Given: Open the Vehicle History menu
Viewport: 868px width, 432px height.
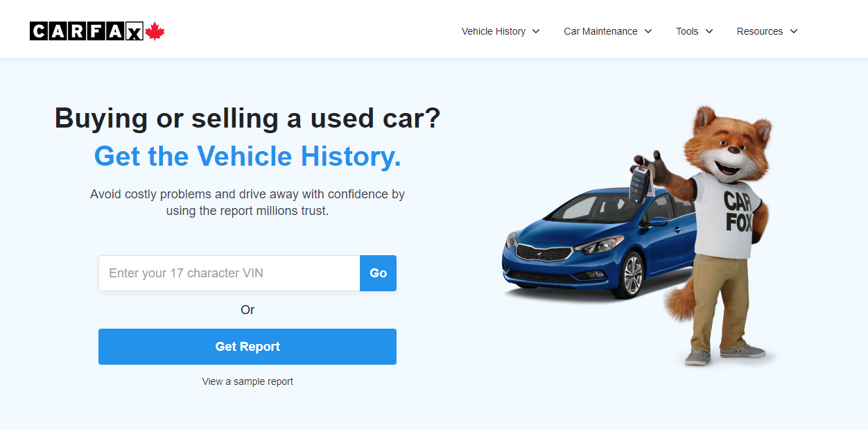Looking at the screenshot, I should click(493, 31).
